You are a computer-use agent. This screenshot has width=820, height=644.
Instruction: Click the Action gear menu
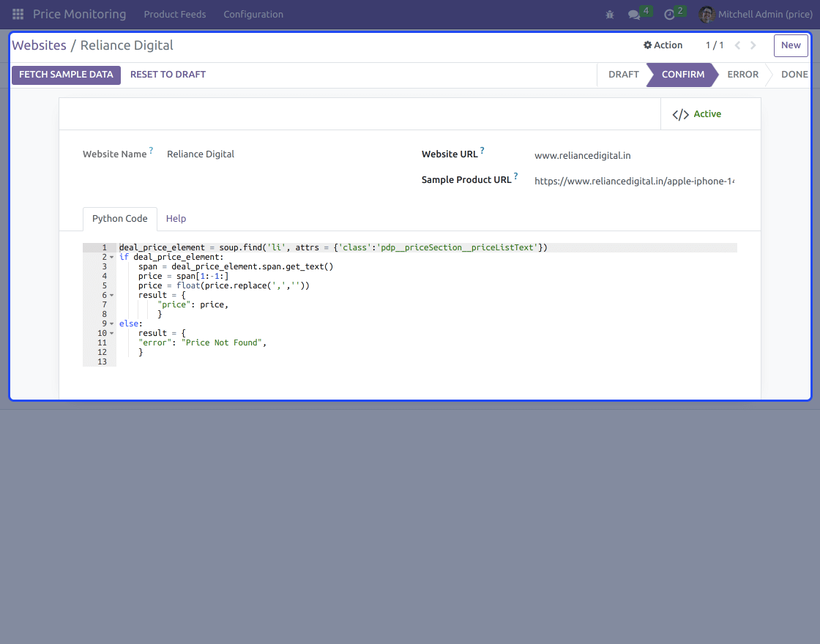663,45
